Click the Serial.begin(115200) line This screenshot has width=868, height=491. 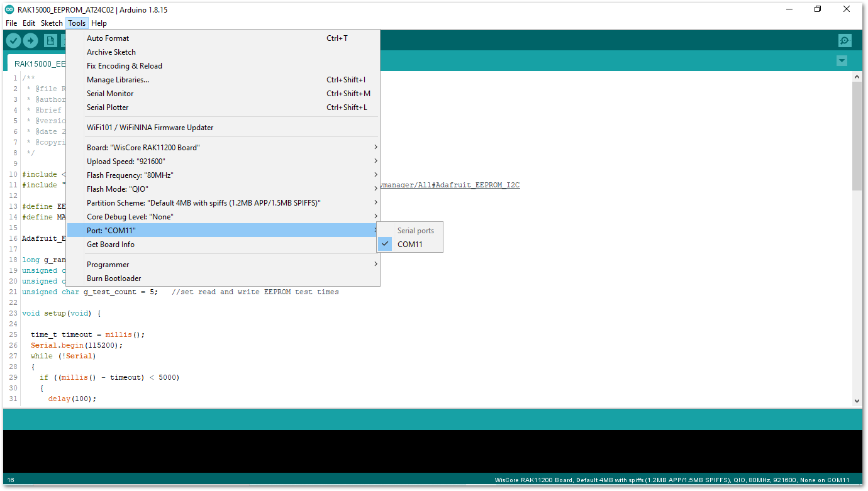77,346
